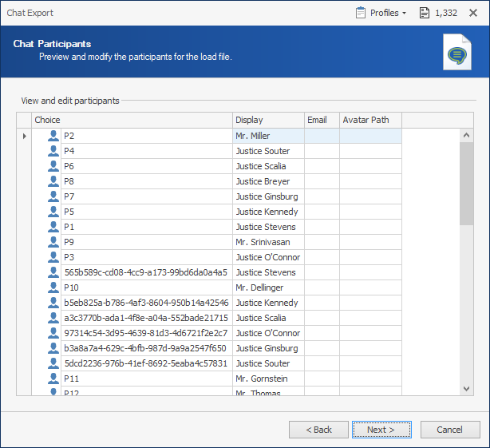Viewport: 490px width, 448px height.
Task: Select the row indicator arrow for P2
Action: click(24, 136)
